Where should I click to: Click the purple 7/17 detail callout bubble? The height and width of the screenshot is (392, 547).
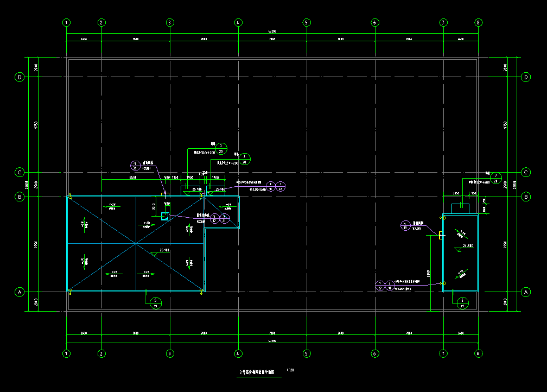[214, 219]
